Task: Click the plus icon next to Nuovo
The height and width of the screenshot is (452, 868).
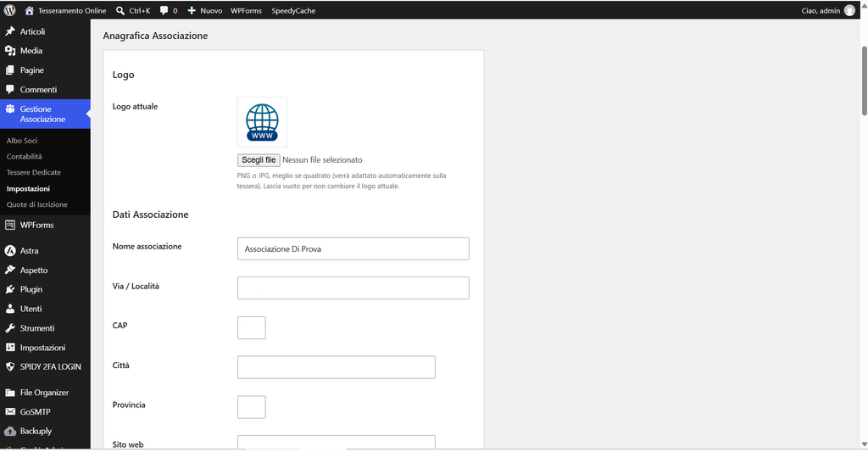Action: click(x=192, y=10)
